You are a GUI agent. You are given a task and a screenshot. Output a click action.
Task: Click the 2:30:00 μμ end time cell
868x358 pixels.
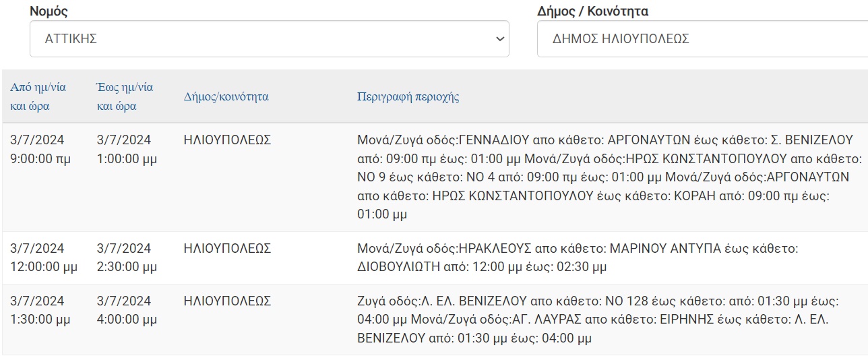coord(127,258)
